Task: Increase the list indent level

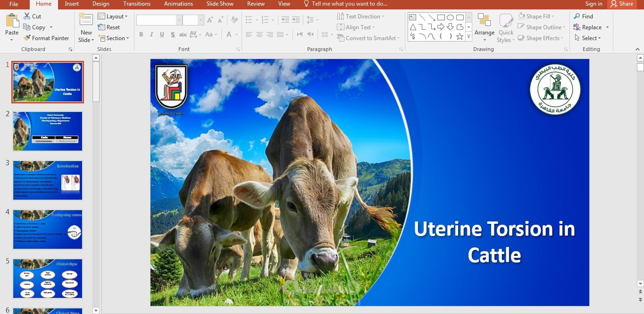Action: pos(296,20)
